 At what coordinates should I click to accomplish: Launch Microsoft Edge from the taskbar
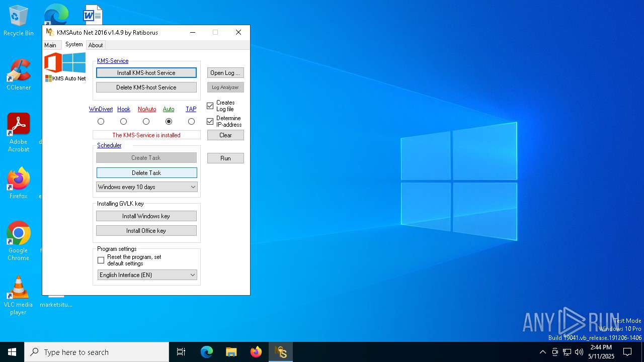tap(207, 352)
